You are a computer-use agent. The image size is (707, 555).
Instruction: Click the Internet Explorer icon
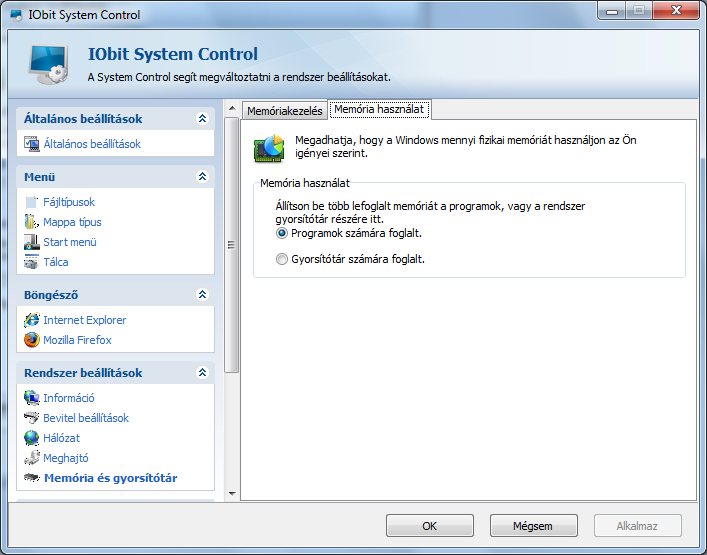click(x=32, y=320)
